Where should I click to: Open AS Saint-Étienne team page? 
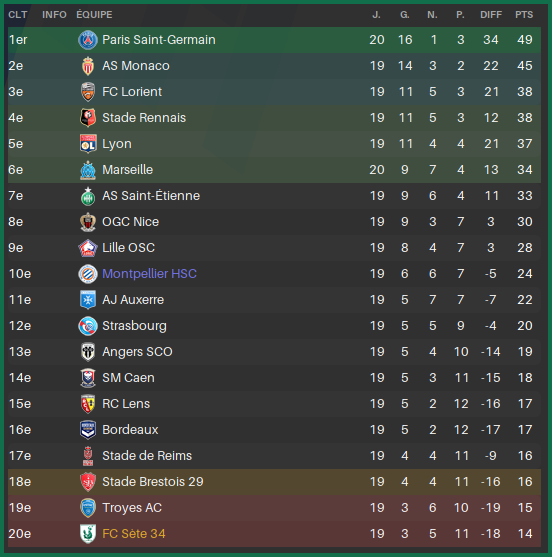click(151, 196)
